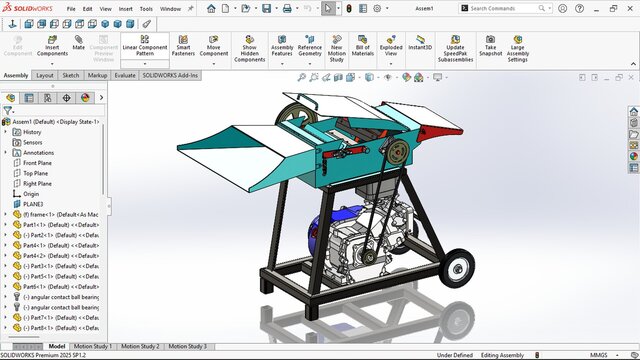The height and width of the screenshot is (360, 640).
Task: Open Bill of Materials
Action: pos(362,45)
